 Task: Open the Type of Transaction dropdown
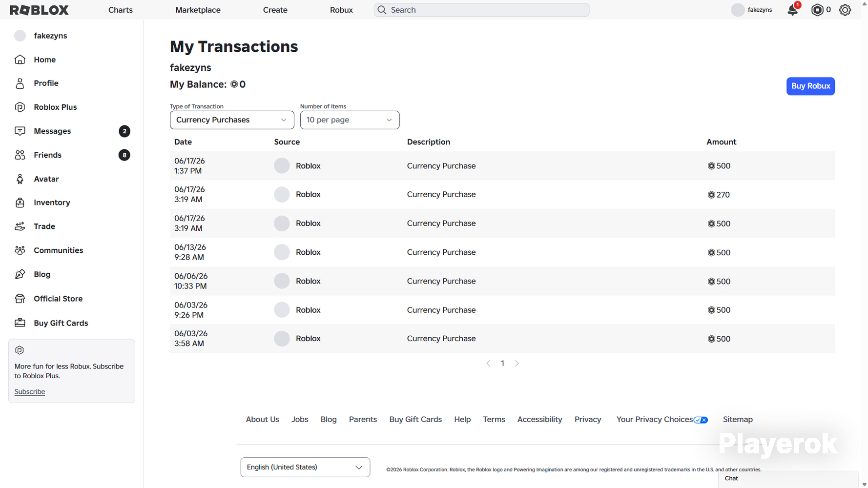point(232,120)
